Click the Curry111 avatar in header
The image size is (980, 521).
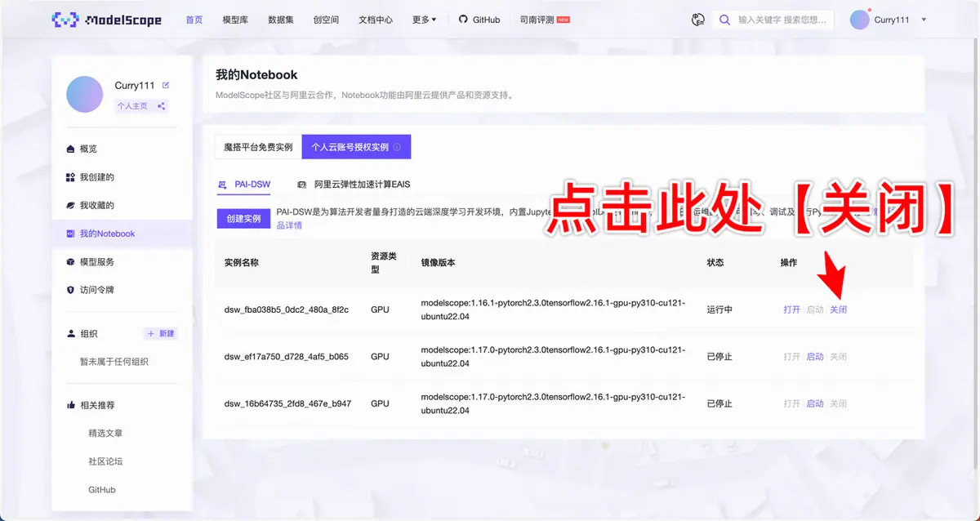[x=859, y=20]
